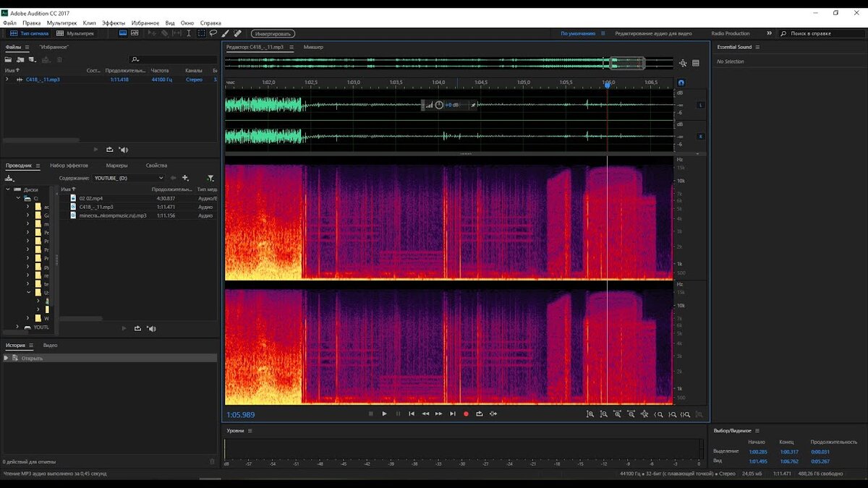This screenshot has height=488, width=868.
Task: Select the Lasso selection tool
Action: [213, 33]
